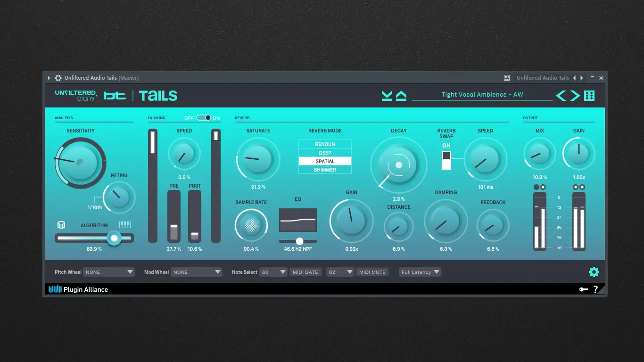
Task: Toggle the Ducking Off/On switch
Action: 204,118
